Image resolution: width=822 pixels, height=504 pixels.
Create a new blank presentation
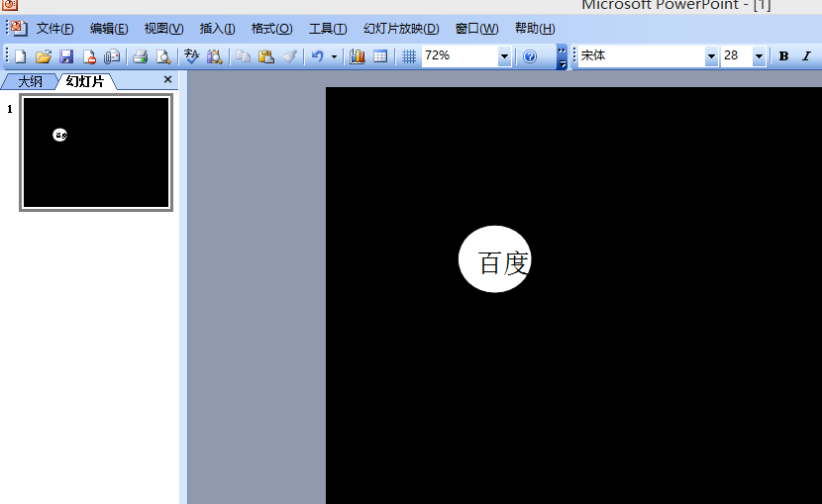click(20, 56)
